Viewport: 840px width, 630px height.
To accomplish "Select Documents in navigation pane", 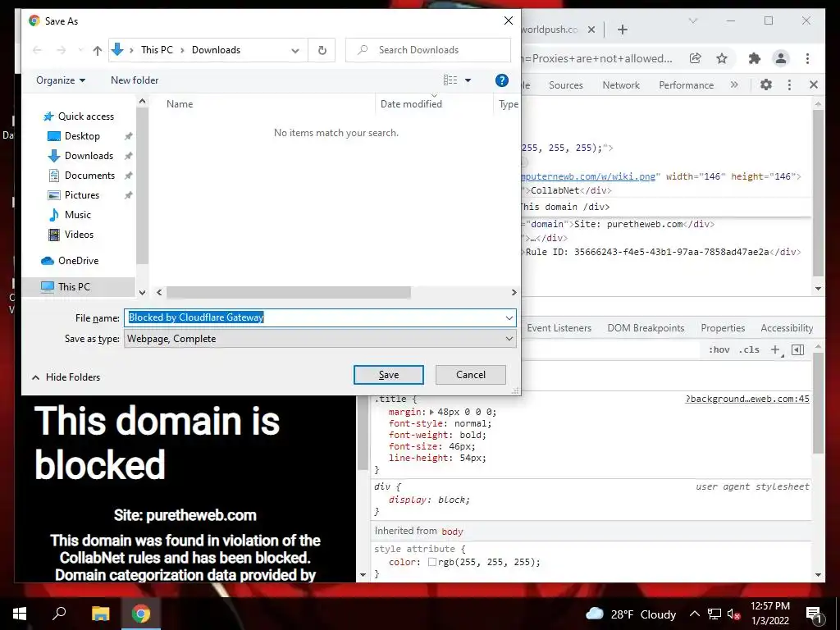I will click(89, 176).
